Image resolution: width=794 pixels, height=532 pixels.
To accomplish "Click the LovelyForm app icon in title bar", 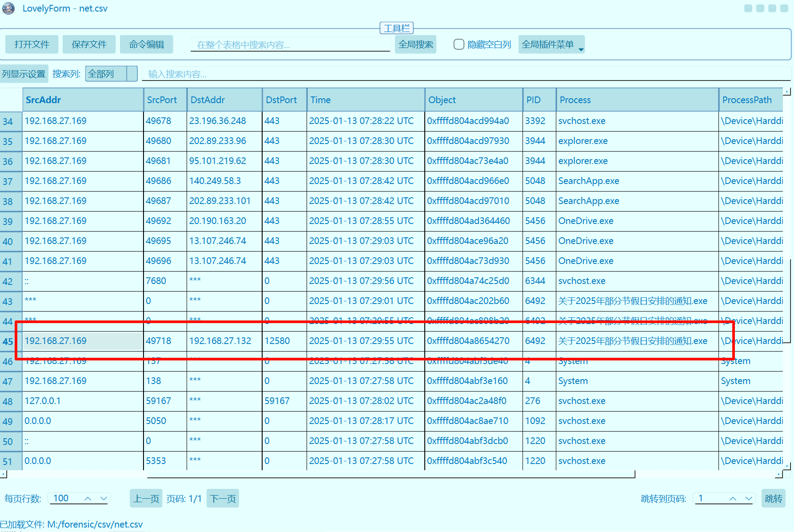I will click(x=8, y=8).
